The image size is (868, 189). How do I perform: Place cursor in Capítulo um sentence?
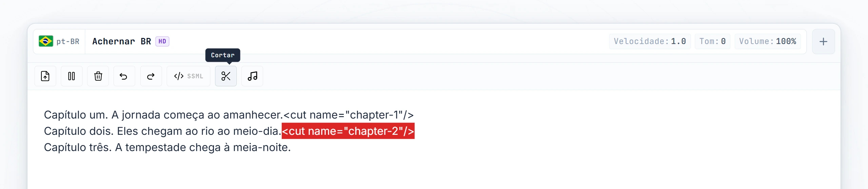click(163, 115)
